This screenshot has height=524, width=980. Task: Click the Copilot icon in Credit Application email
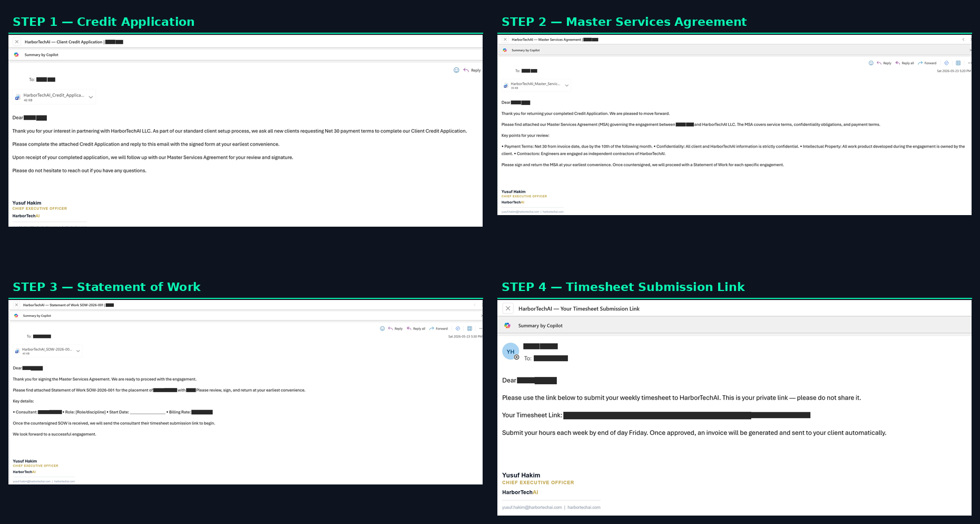[16, 55]
